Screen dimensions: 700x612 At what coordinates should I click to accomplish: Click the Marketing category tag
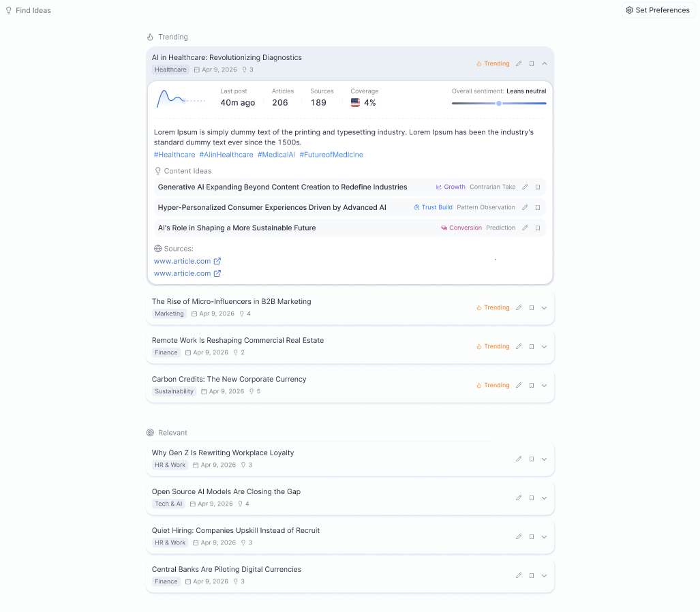pos(169,313)
